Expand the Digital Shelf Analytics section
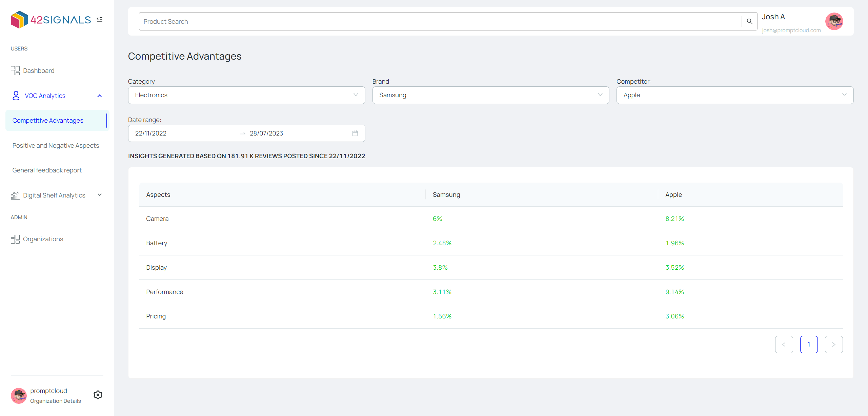 [99, 195]
